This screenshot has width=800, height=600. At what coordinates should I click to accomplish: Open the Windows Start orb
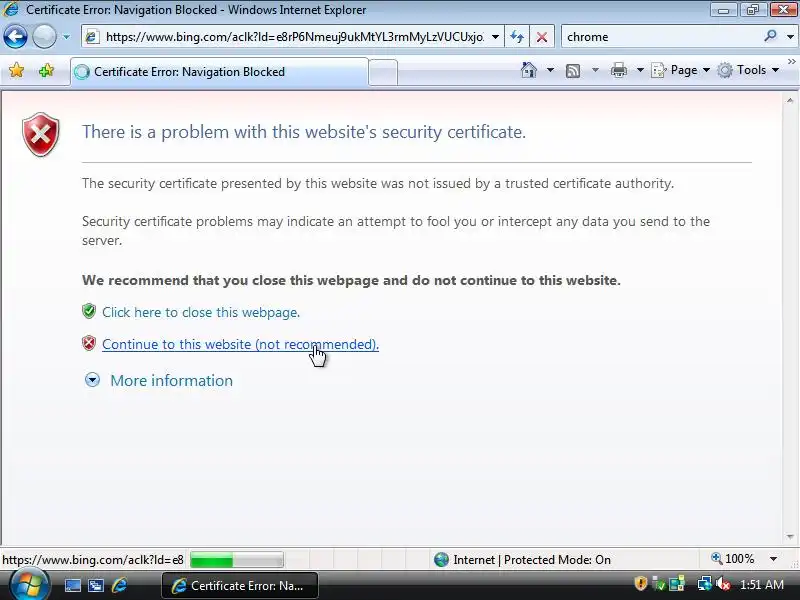tap(29, 585)
